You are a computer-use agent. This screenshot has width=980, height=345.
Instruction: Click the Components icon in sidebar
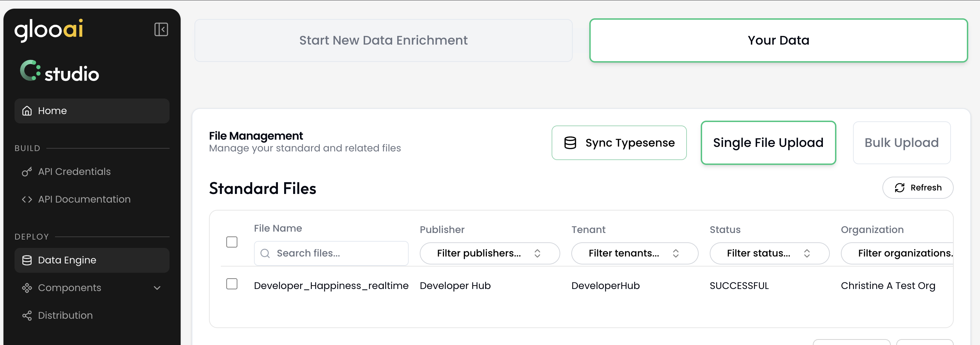pyautogui.click(x=27, y=288)
